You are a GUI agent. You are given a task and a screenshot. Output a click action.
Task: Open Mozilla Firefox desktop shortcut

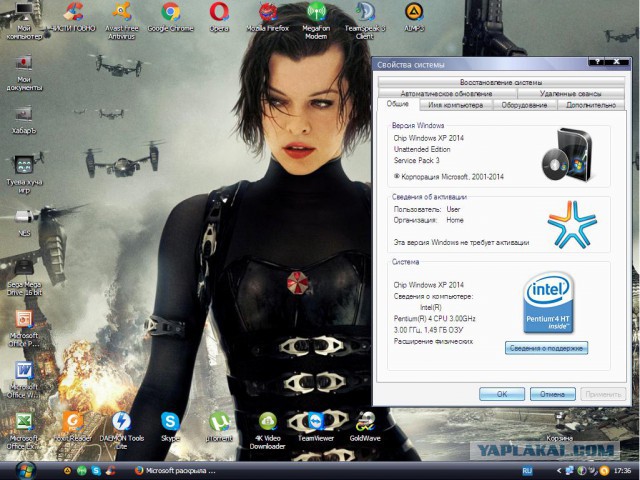tap(268, 17)
